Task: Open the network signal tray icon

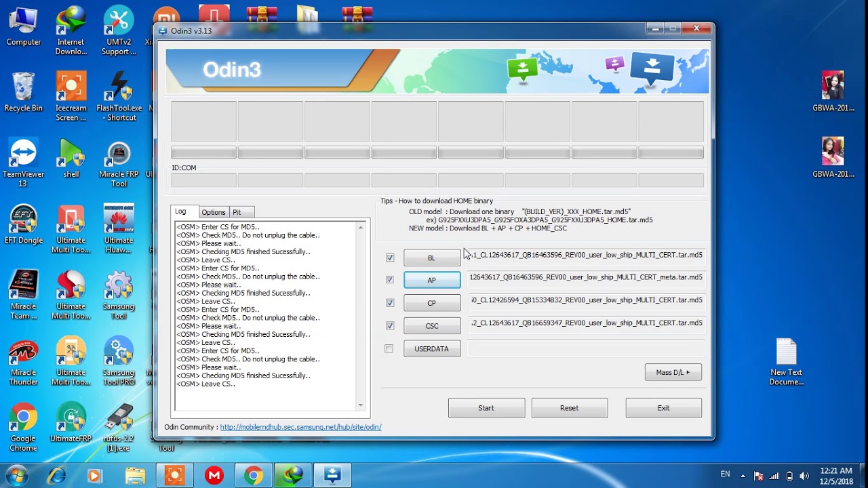Action: (774, 476)
